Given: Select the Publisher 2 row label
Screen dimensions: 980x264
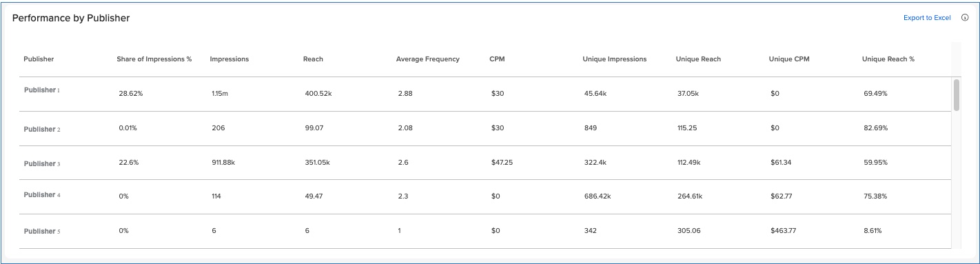Looking at the screenshot, I should click(x=42, y=130).
